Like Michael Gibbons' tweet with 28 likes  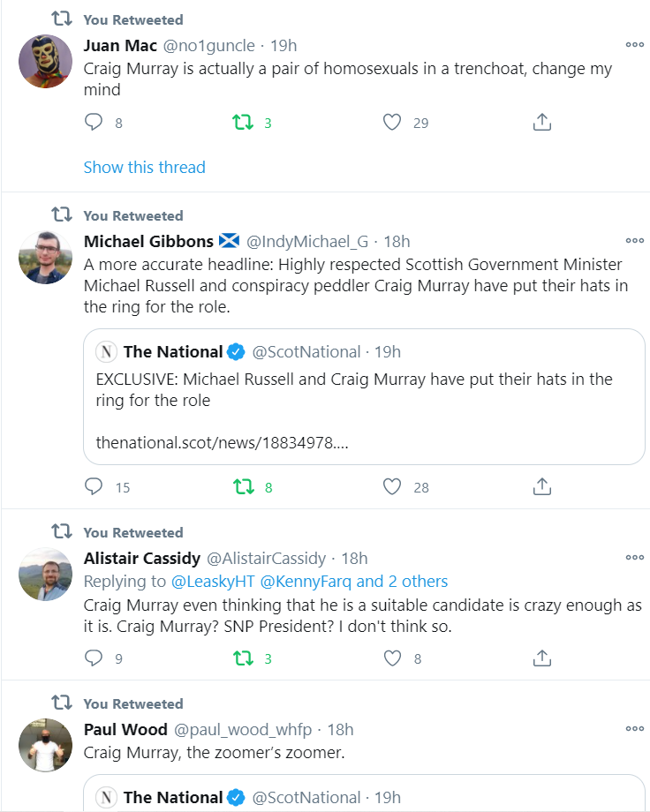pyautogui.click(x=392, y=487)
